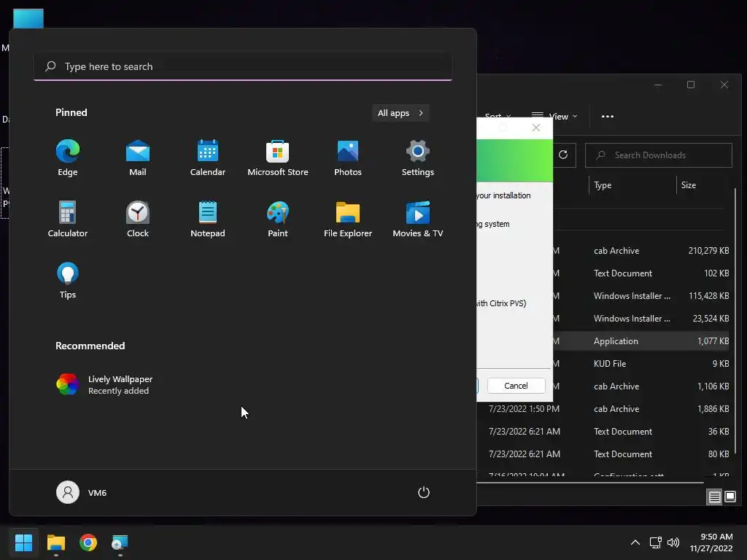Switch Explorer to large thumbnails view

(x=729, y=497)
